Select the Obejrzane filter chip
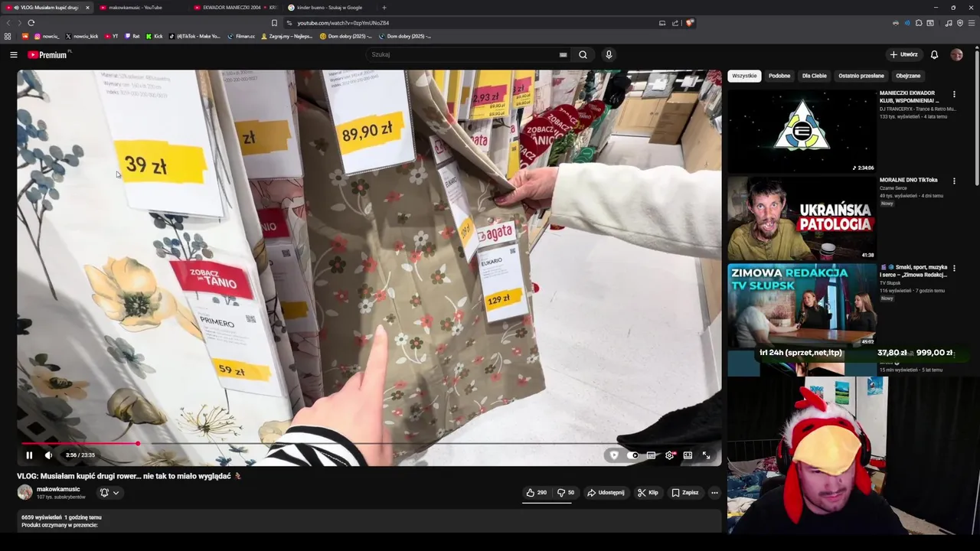The height and width of the screenshot is (551, 980). [908, 76]
